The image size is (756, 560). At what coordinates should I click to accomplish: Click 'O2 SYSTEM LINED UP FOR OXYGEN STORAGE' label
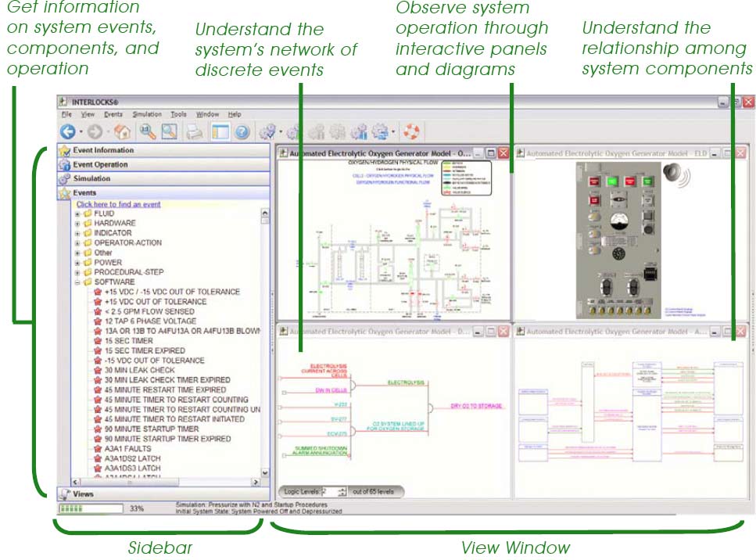pyautogui.click(x=396, y=426)
